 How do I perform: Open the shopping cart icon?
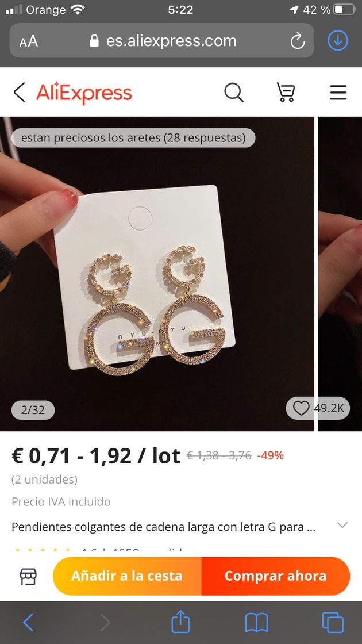(286, 92)
